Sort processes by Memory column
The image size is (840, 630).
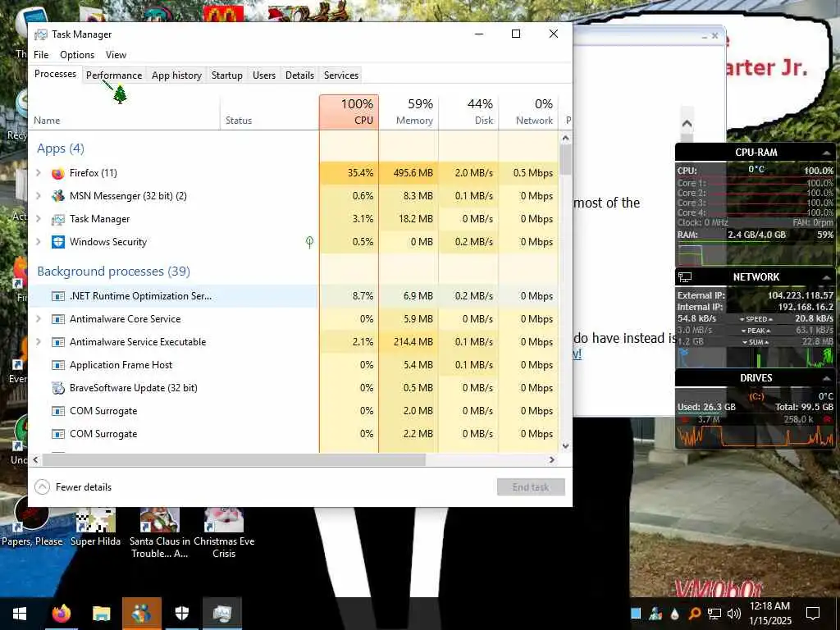(409, 112)
